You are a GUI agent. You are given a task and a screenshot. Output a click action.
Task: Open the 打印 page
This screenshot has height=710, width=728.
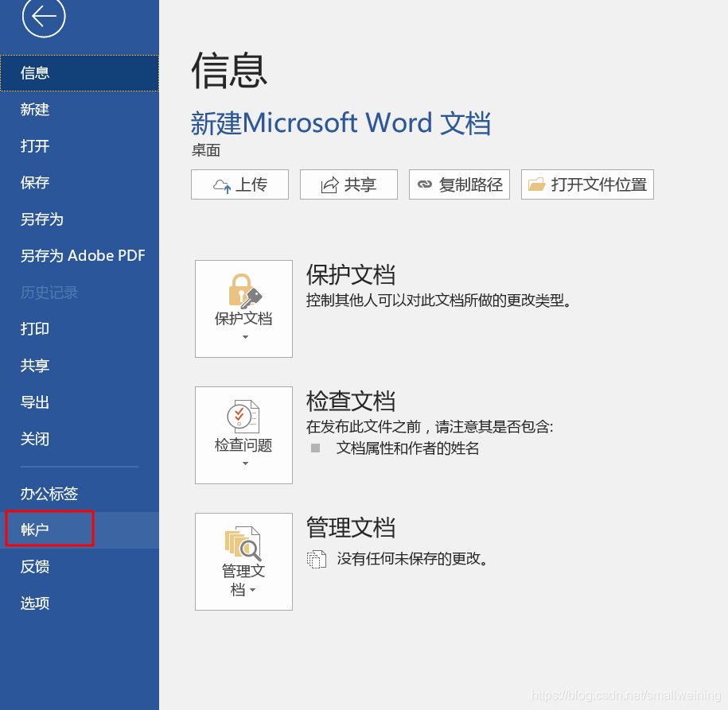pos(80,329)
